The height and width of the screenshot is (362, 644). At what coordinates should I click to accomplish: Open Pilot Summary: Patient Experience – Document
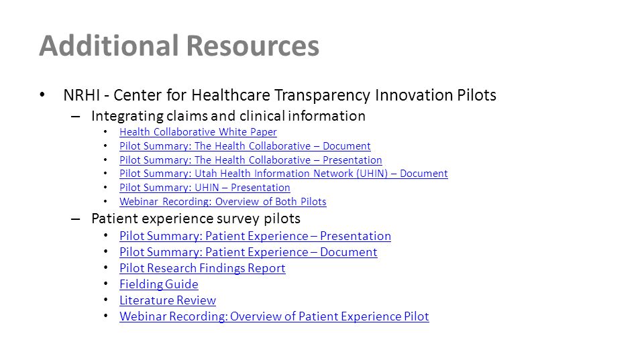[248, 251]
